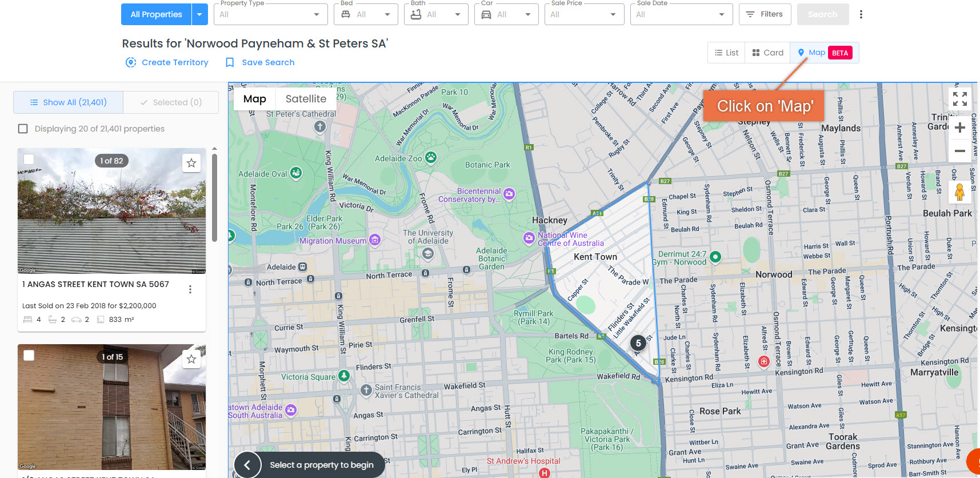Click Save Search link
980x478 pixels.
coord(260,62)
